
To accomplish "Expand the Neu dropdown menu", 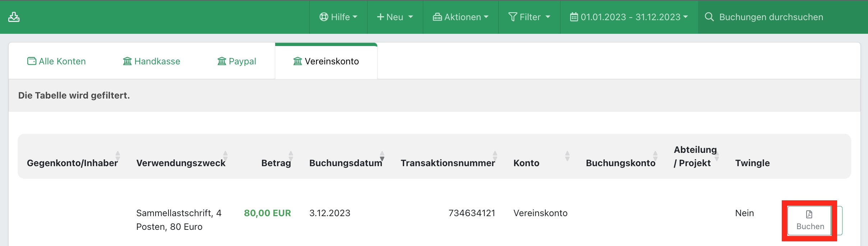I will pos(395,17).
